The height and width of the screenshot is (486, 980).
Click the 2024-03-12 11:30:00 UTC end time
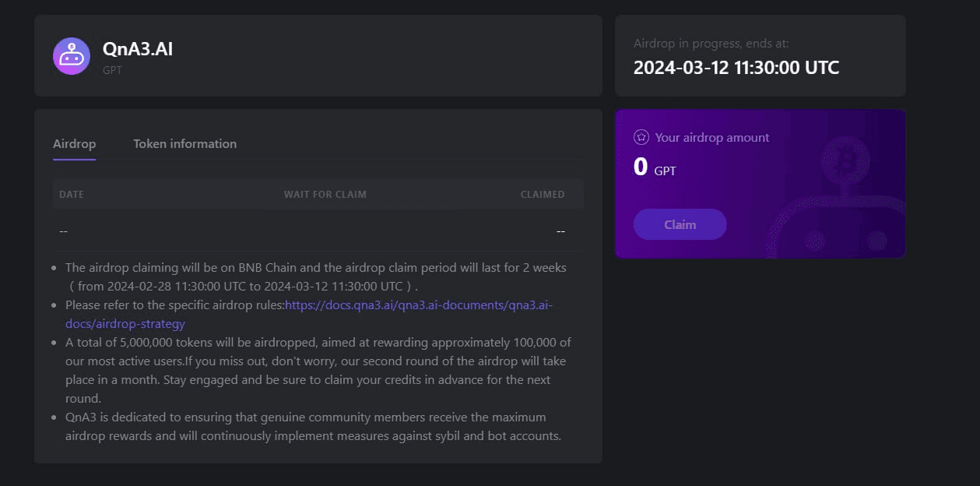pos(736,68)
